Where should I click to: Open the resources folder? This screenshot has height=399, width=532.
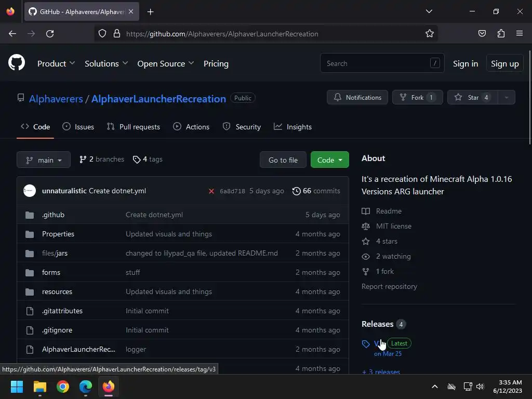(57, 292)
